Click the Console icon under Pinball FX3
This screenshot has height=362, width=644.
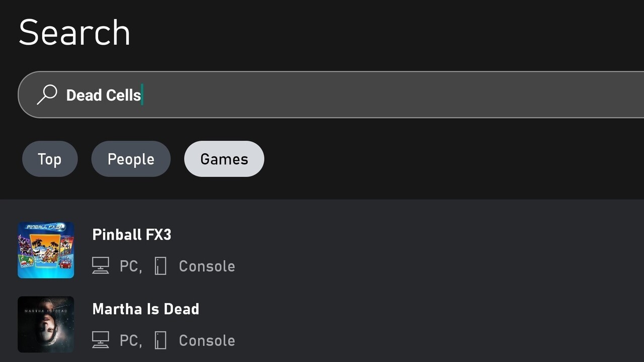point(160,265)
